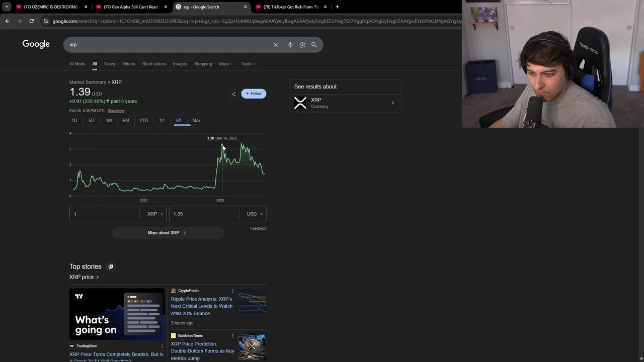Open TradingView story options menu
Screen dimensions: 644x362
coord(162,346)
